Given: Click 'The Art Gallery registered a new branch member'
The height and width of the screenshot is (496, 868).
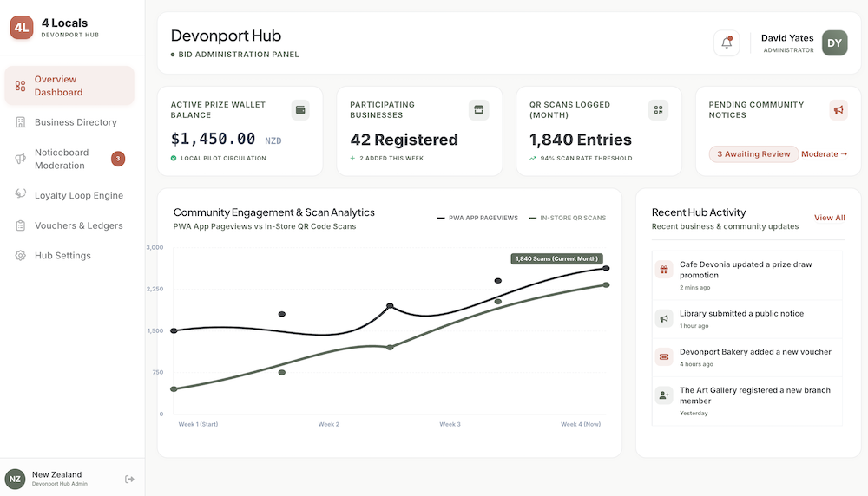Looking at the screenshot, I should [755, 395].
